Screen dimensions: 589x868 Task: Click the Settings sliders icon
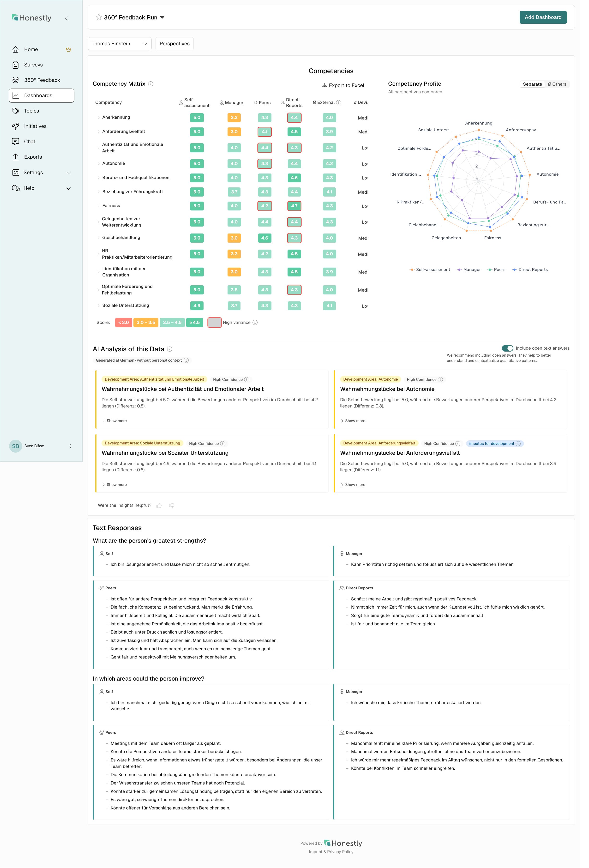(x=15, y=173)
